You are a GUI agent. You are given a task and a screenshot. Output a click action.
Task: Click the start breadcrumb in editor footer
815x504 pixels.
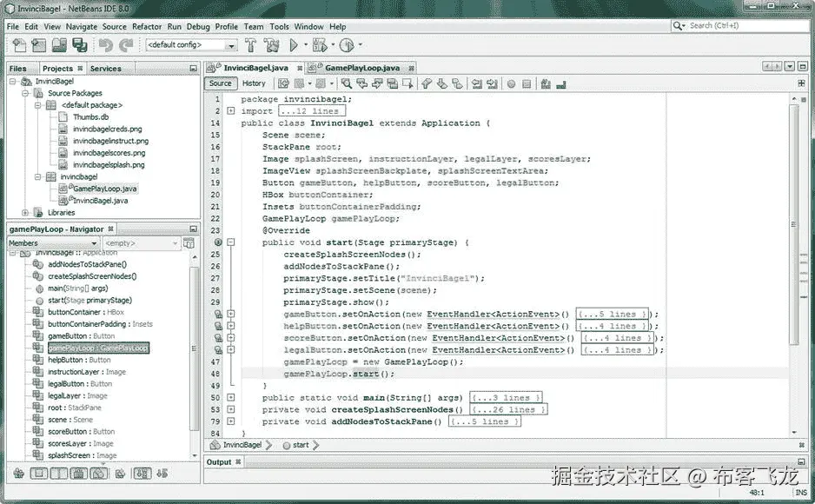[301, 445]
